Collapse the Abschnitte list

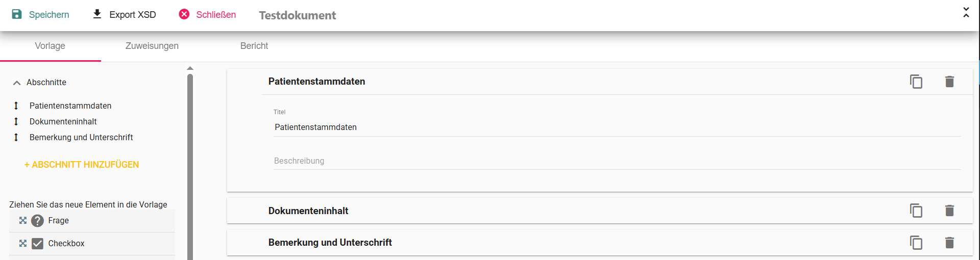17,83
